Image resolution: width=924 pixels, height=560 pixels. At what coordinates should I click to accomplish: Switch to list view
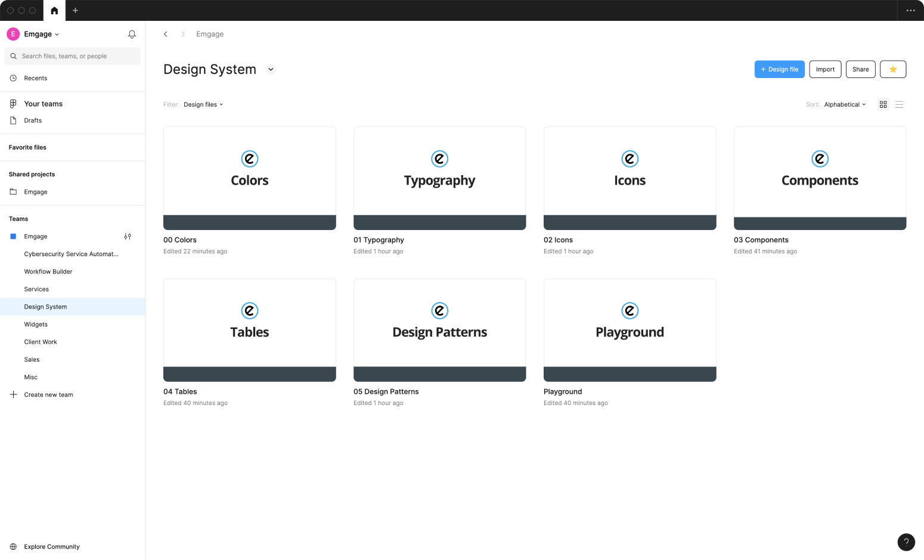click(900, 104)
